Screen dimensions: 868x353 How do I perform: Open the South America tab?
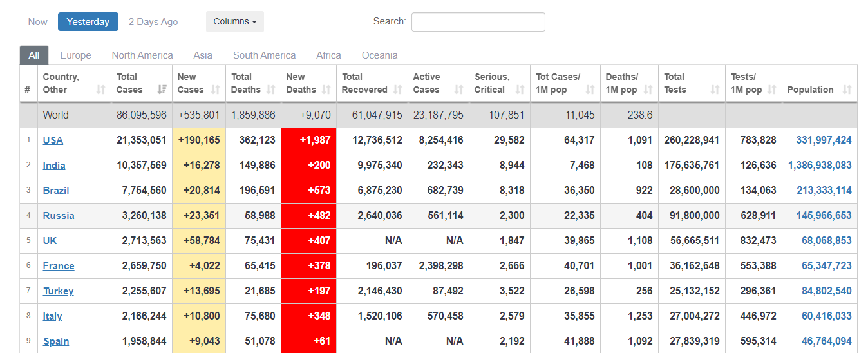tap(264, 55)
